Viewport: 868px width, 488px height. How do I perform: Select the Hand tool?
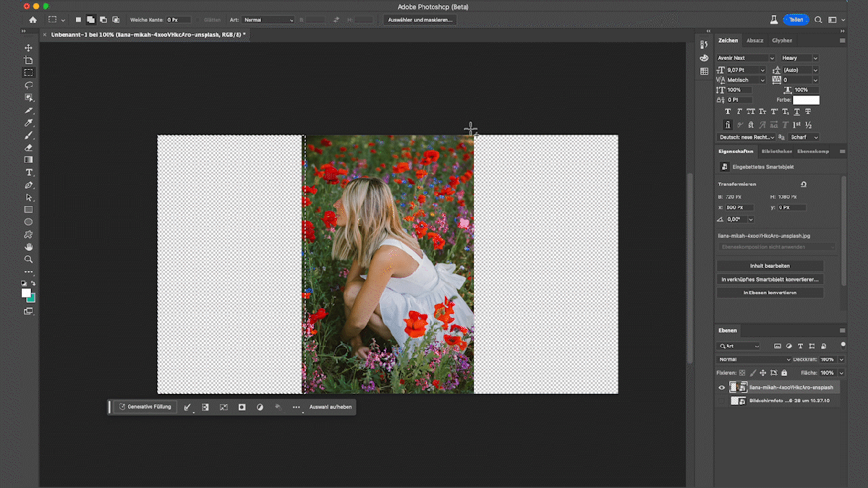(x=29, y=247)
